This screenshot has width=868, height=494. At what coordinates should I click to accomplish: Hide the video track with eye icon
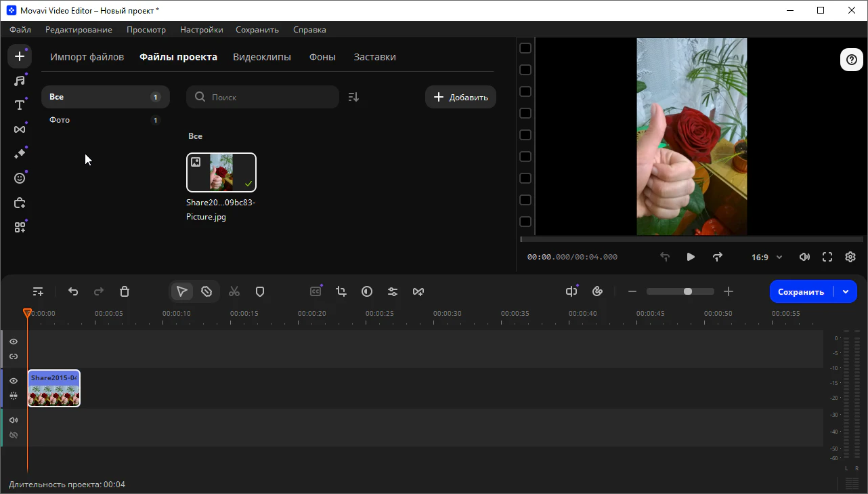14,381
